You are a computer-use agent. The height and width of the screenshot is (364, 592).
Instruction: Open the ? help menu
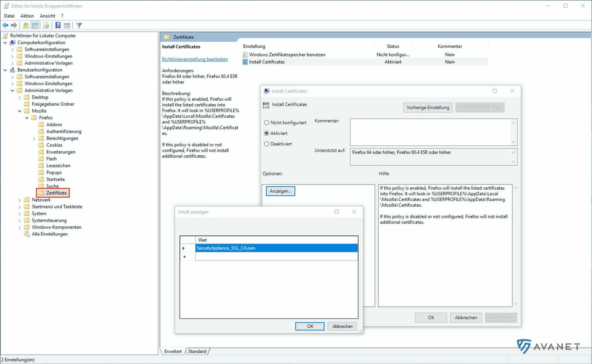62,16
